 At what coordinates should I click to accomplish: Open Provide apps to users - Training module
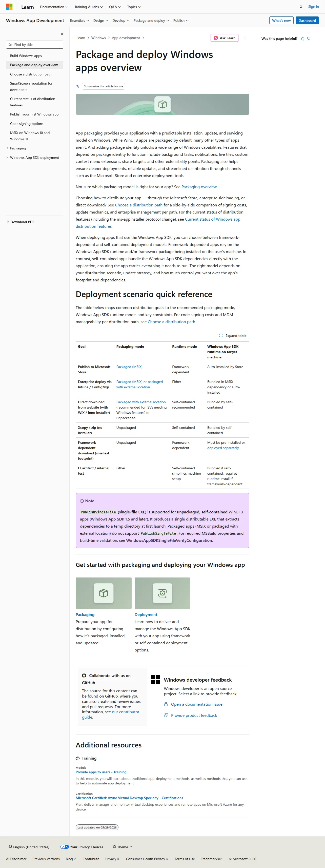click(x=101, y=772)
